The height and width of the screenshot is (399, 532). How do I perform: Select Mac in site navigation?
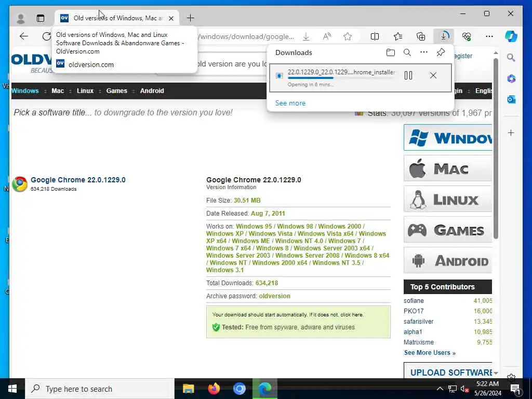point(58,91)
